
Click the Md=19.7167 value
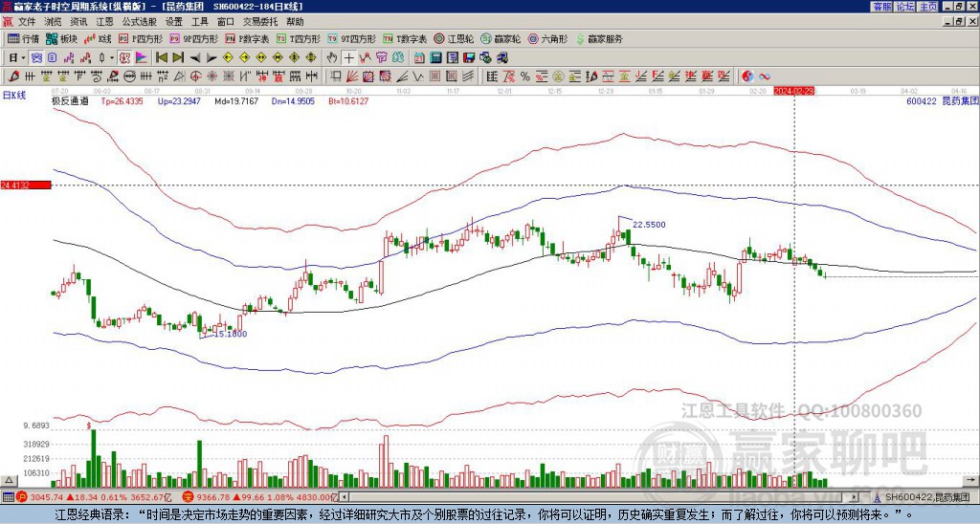point(236,100)
